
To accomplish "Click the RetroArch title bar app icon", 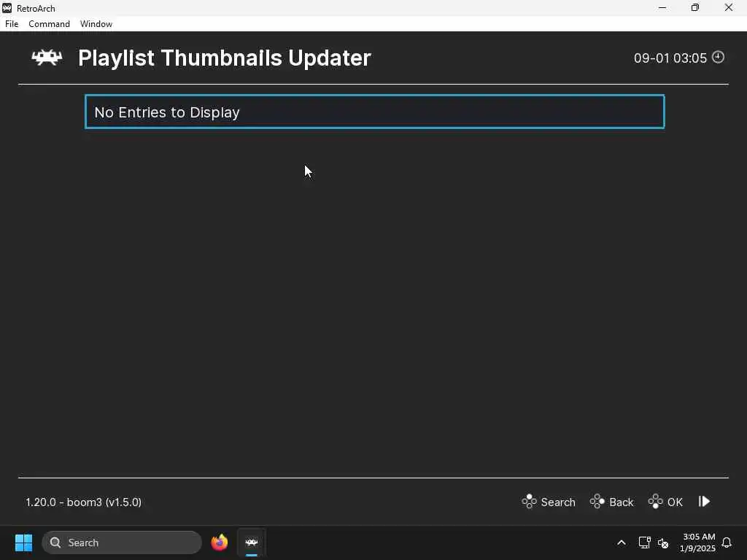I will tap(7, 8).
